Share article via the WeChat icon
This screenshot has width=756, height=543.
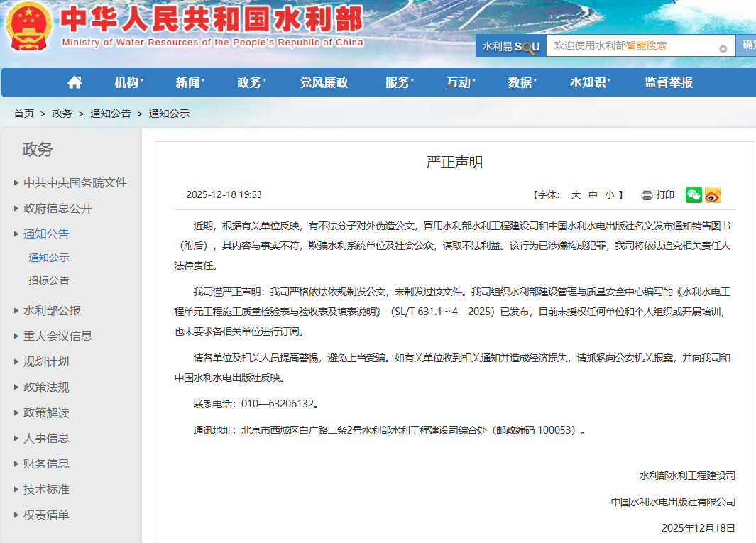pos(694,195)
